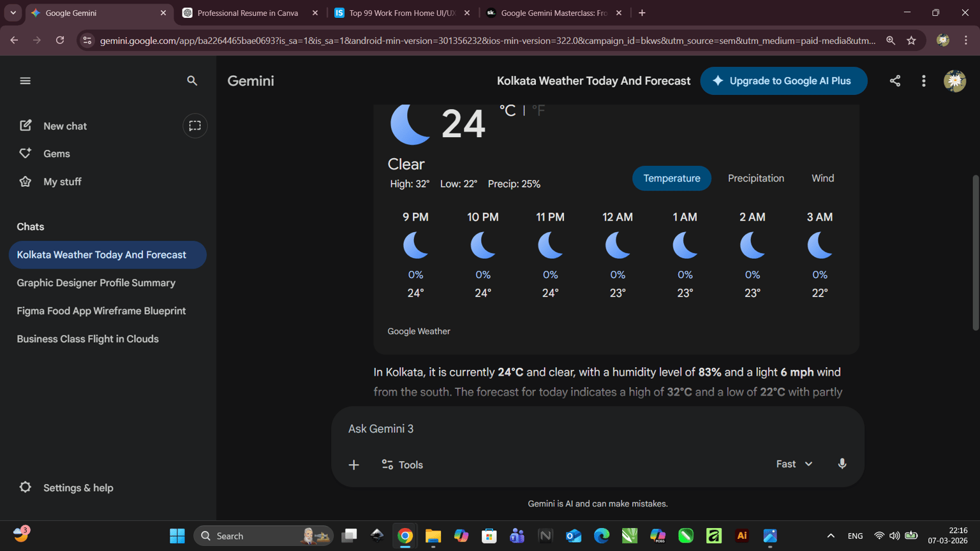Open the clock and date panel
The image size is (980, 551).
click(948, 536)
